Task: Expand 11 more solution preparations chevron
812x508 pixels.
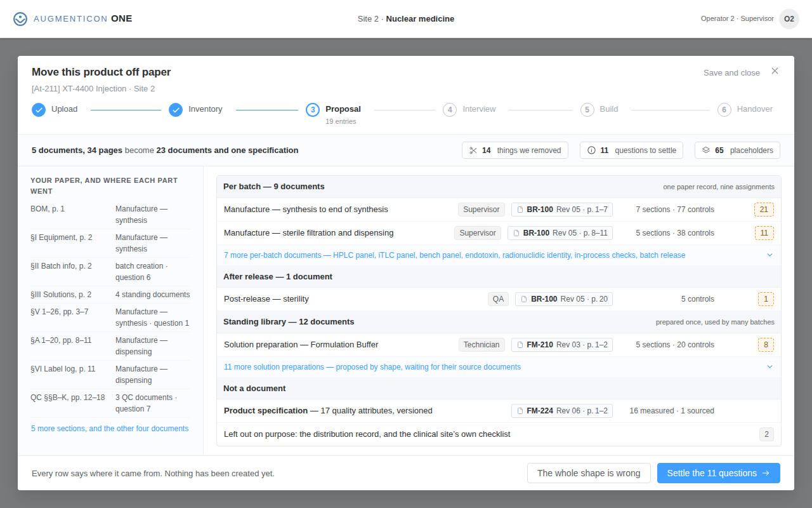Action: [770, 367]
